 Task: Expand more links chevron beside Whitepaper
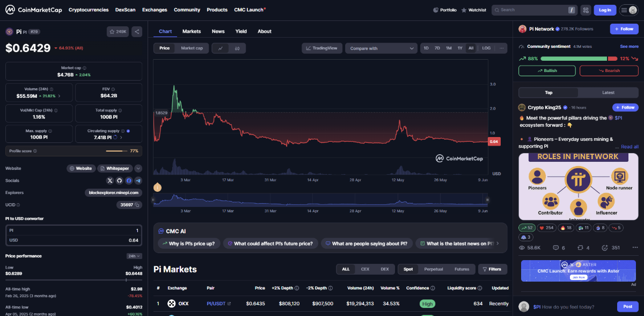click(138, 168)
